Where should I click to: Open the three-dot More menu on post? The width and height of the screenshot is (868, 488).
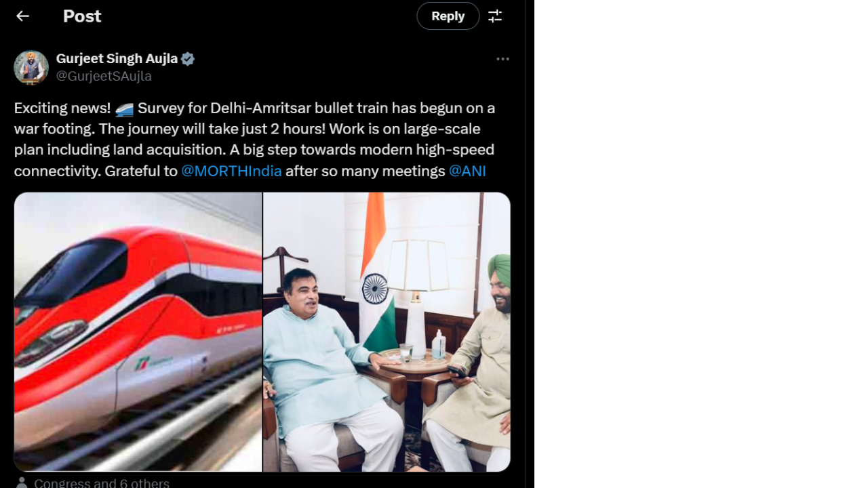click(x=502, y=59)
